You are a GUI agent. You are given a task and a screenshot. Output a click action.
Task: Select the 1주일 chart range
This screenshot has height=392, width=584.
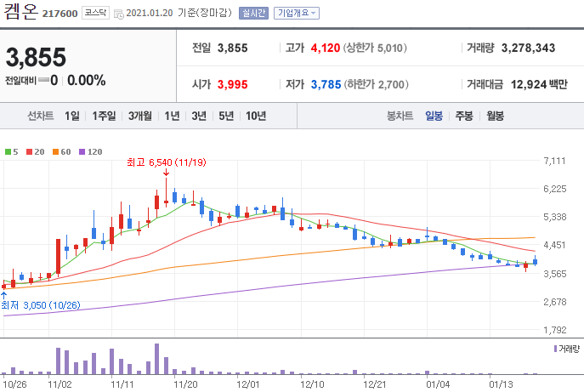click(104, 116)
